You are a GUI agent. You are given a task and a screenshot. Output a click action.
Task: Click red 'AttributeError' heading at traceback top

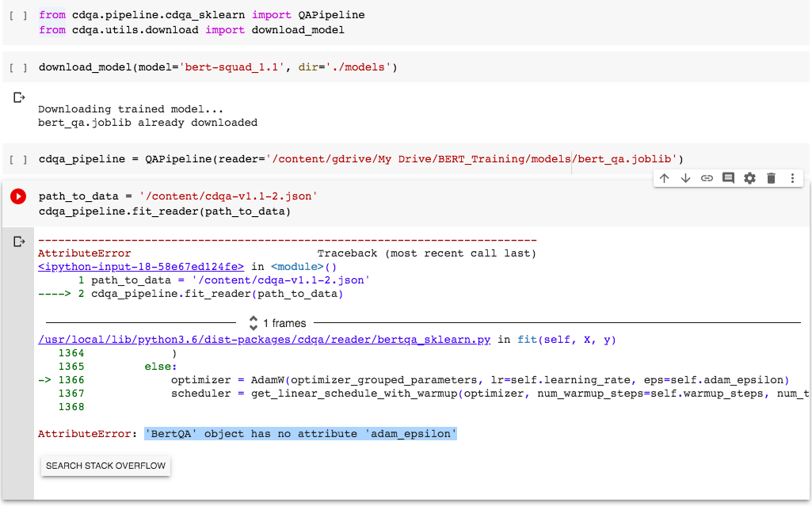pyautogui.click(x=85, y=253)
